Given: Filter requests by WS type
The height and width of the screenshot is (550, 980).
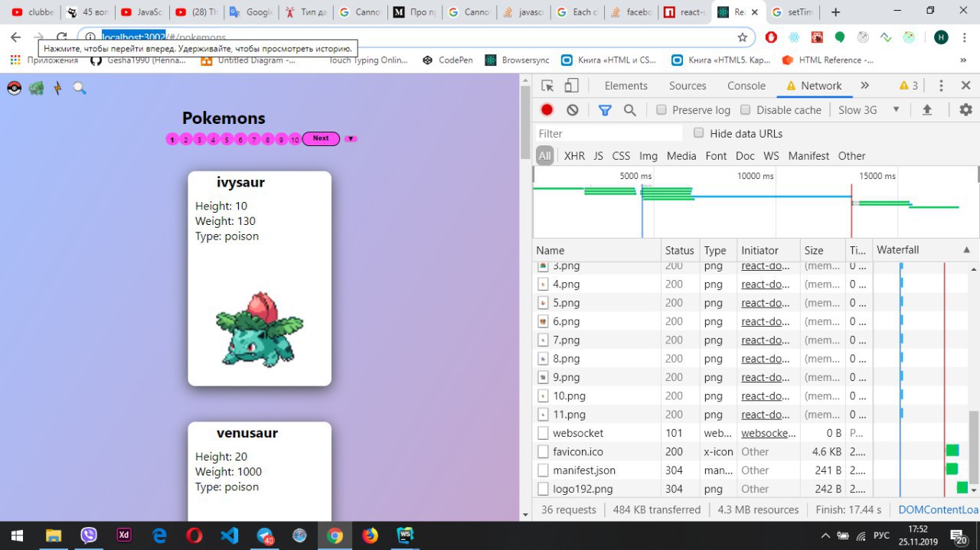Looking at the screenshot, I should [x=771, y=156].
